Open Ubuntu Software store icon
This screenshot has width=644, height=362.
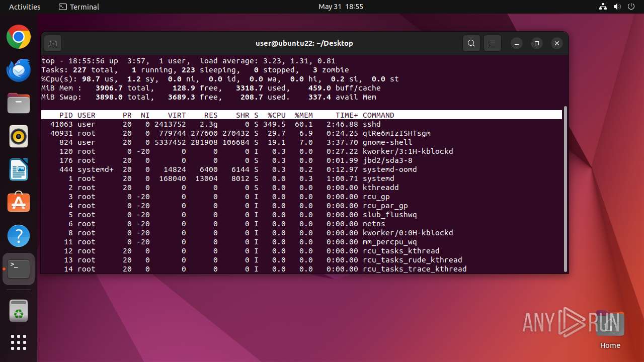coord(19,203)
